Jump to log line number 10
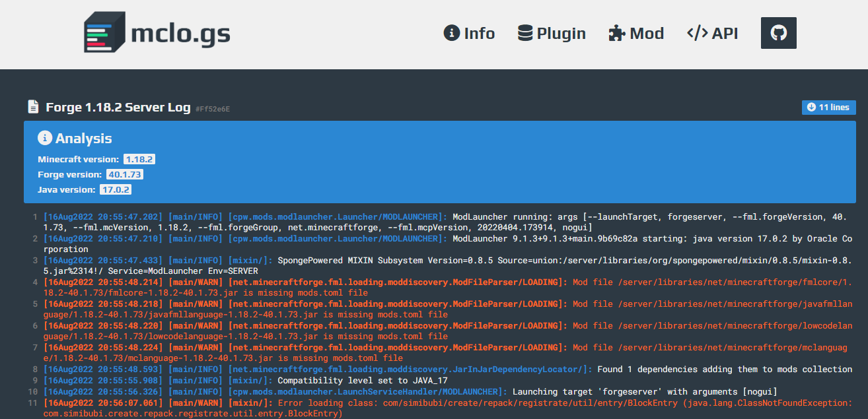Image resolution: width=868 pixels, height=419 pixels. (32, 392)
